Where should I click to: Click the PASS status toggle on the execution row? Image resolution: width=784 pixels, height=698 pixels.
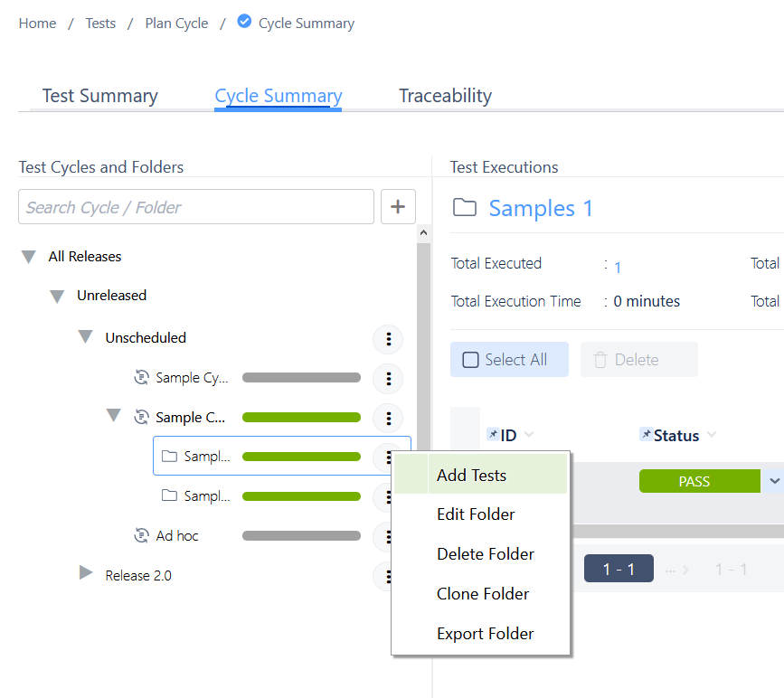(x=699, y=481)
